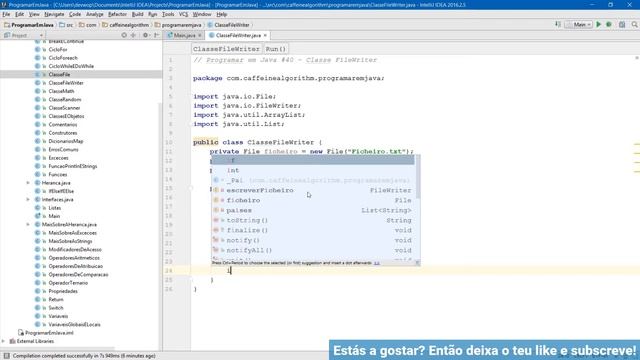Select DicionariosMap in the project tree
Screen dimensions: 640x360
coord(66,141)
